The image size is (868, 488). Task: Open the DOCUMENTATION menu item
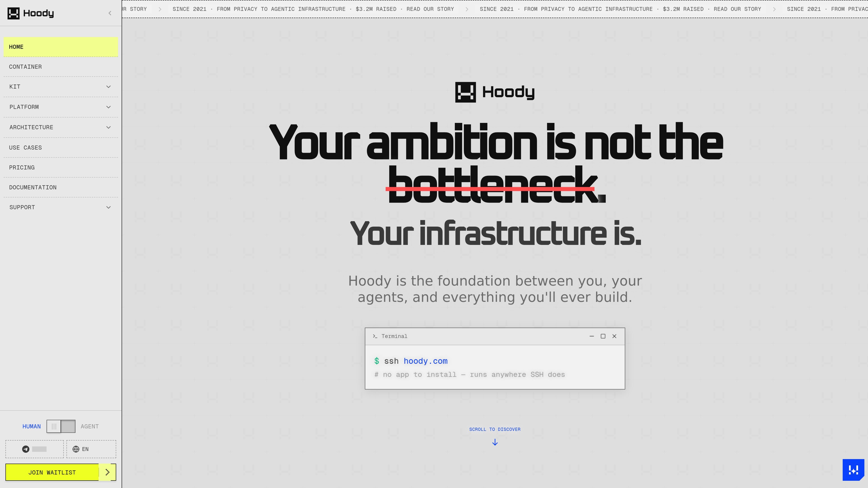(61, 187)
